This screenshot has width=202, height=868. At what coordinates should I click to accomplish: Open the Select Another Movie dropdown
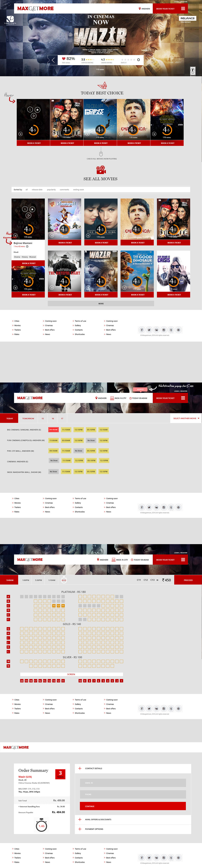(x=186, y=418)
